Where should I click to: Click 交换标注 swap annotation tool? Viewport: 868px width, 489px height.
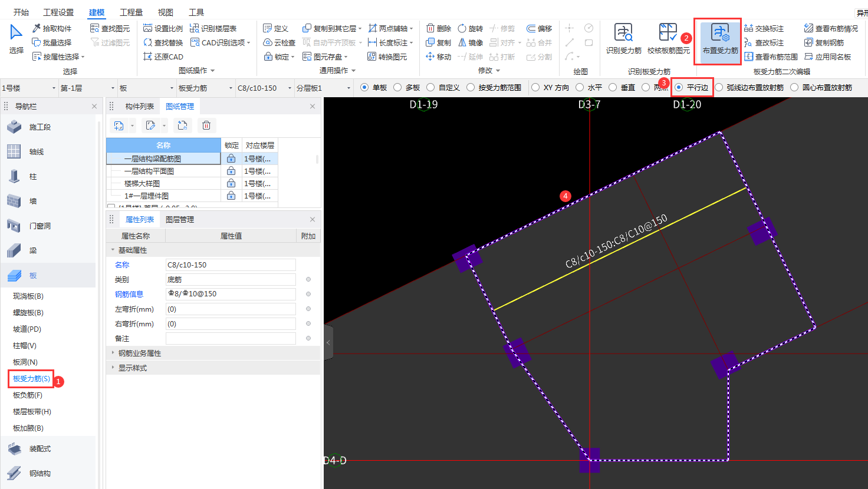pos(764,28)
